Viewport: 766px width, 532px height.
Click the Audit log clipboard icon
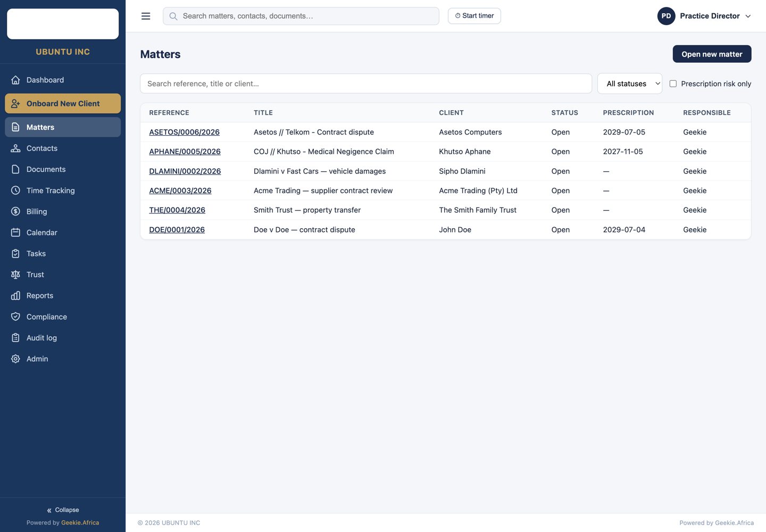(x=15, y=338)
